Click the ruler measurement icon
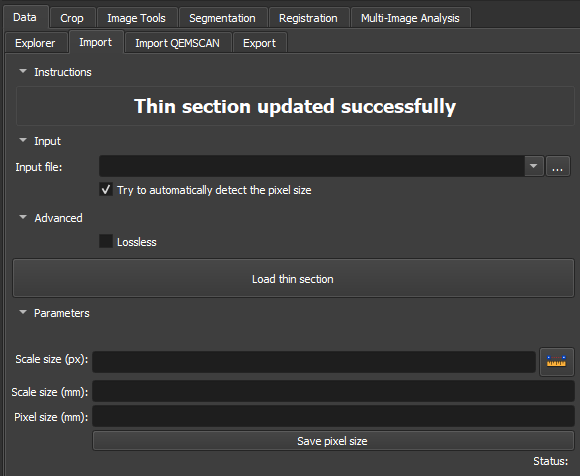 pos(556,361)
